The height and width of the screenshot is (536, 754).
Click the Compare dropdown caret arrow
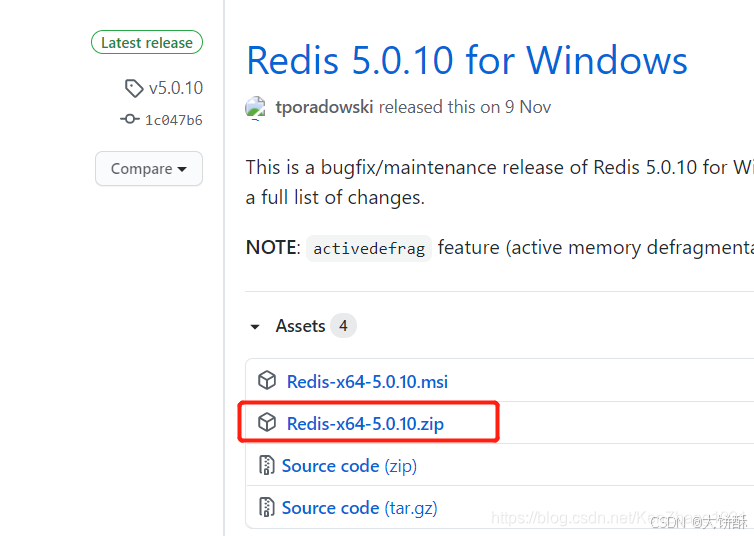coord(182,169)
